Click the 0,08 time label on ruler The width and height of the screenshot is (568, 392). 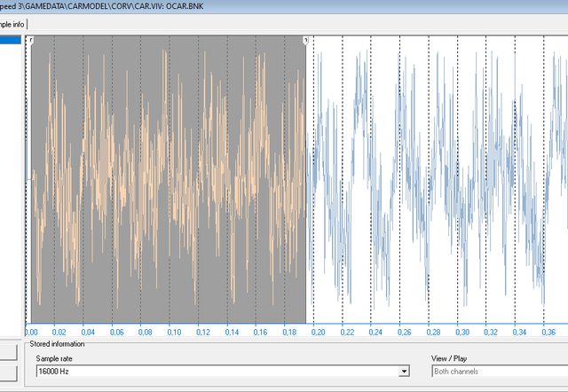point(146,332)
